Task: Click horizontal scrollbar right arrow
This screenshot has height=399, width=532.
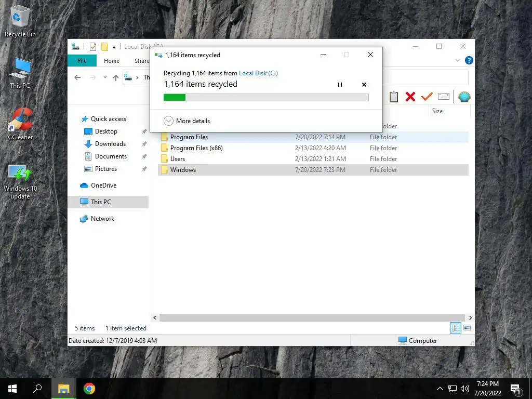Action: click(x=470, y=317)
